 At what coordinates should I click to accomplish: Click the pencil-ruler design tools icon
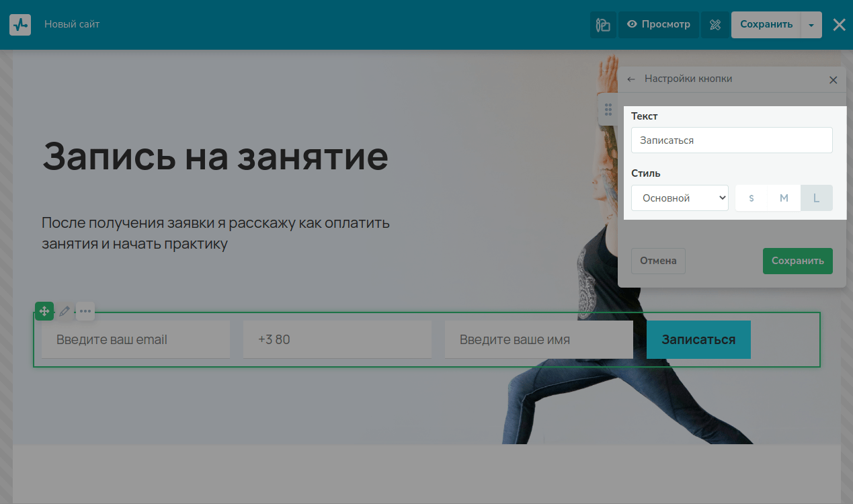(715, 25)
